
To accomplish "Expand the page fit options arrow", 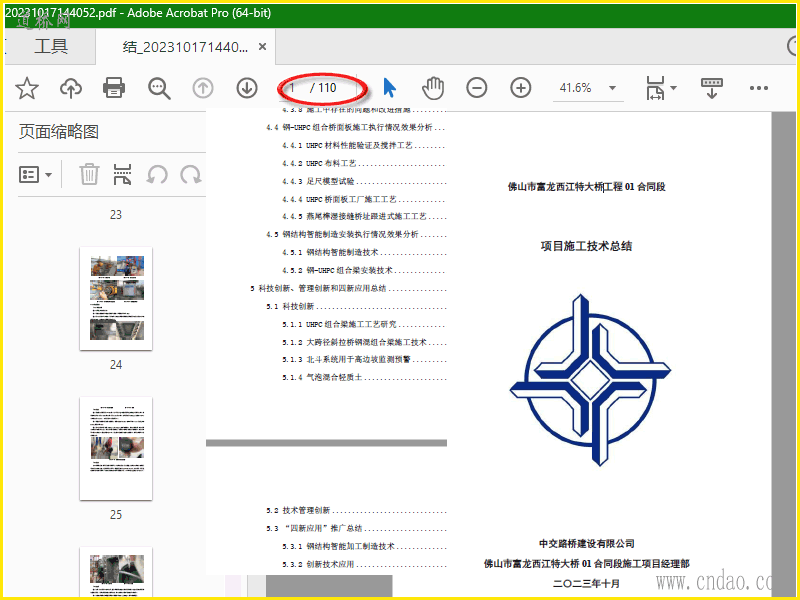I will pos(673,88).
